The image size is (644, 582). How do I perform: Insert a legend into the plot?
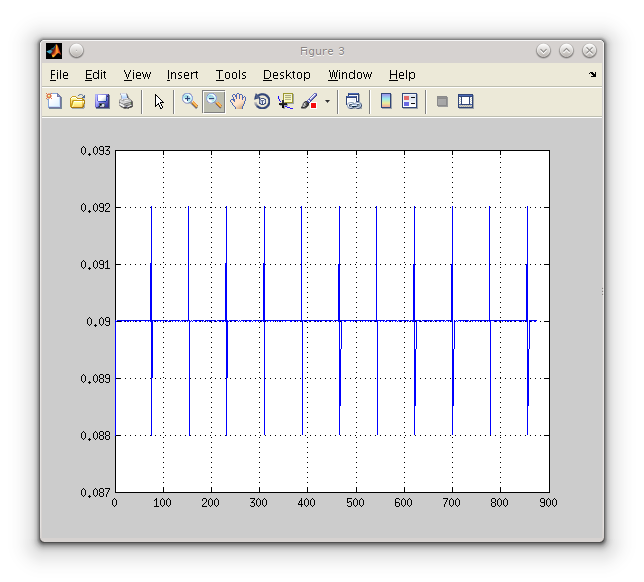[x=410, y=101]
